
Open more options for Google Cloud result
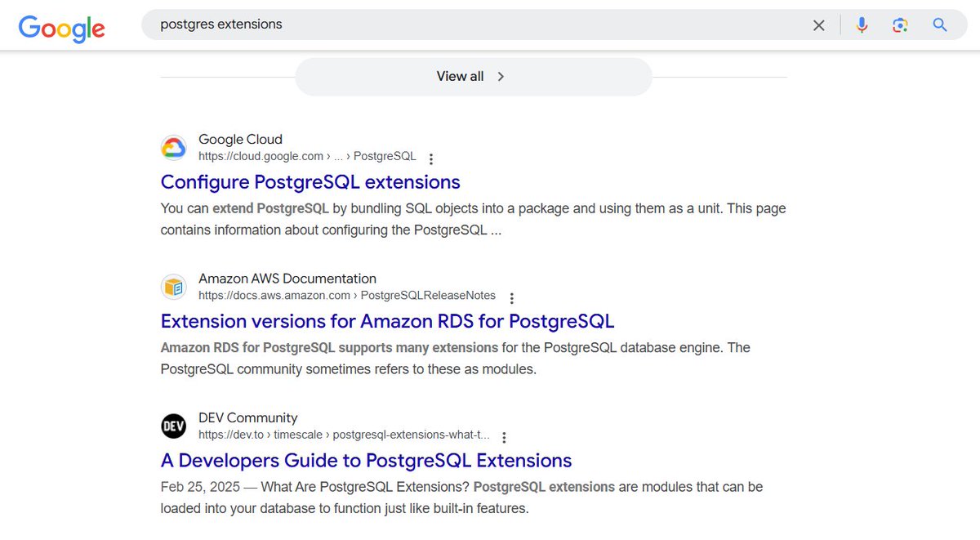pos(431,158)
